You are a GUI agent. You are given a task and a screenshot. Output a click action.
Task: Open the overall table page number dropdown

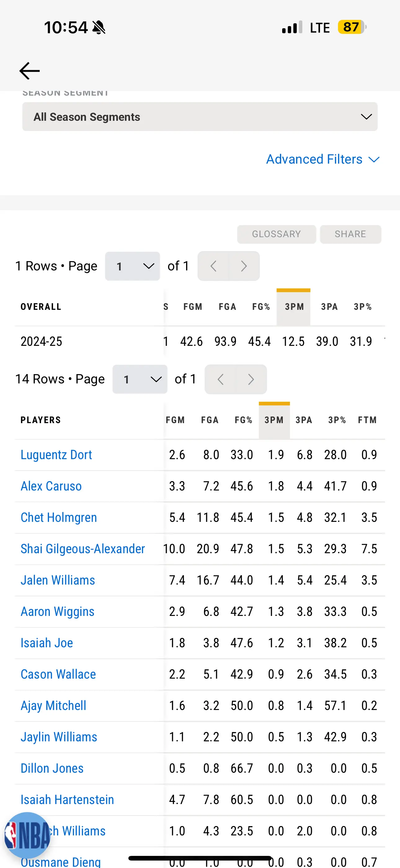pos(133,266)
